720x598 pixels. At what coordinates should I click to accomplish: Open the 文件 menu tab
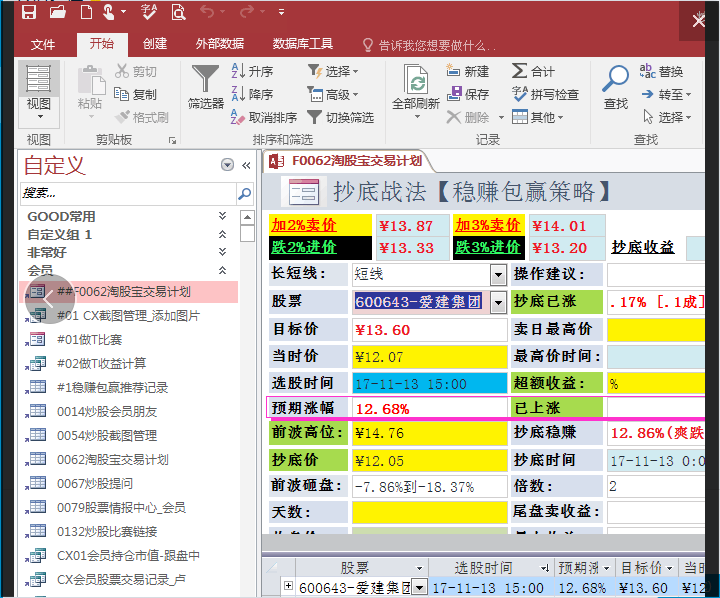coord(43,45)
